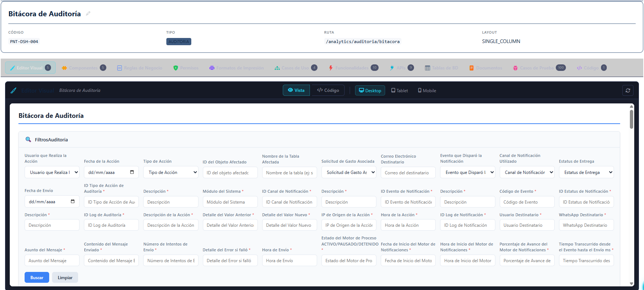Viewport: 644px width, 290px height.
Task: Click the Buscar button
Action: [37, 277]
